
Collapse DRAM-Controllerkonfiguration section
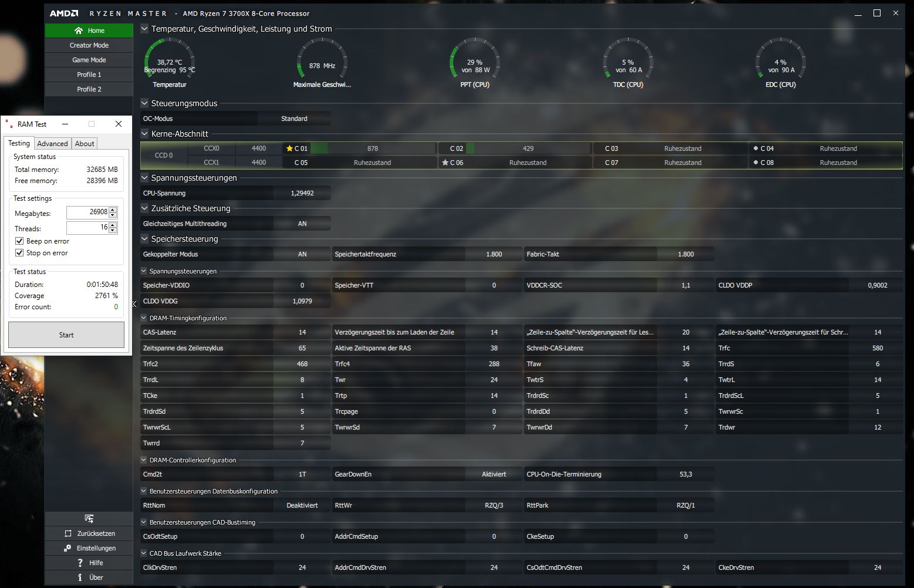(x=144, y=460)
